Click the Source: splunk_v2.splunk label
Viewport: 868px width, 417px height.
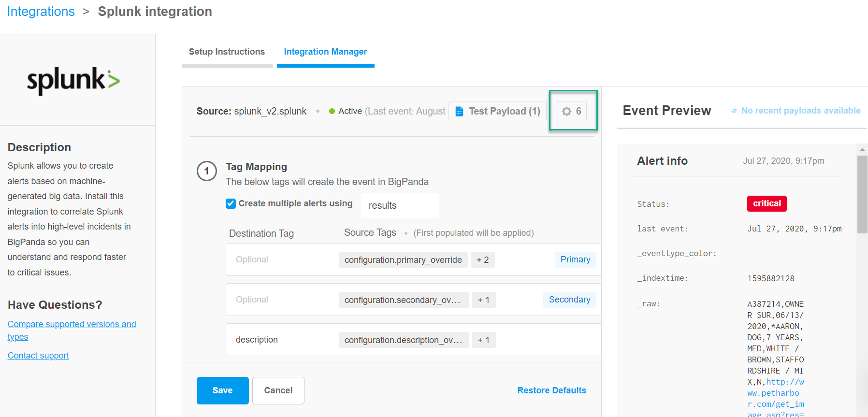251,111
